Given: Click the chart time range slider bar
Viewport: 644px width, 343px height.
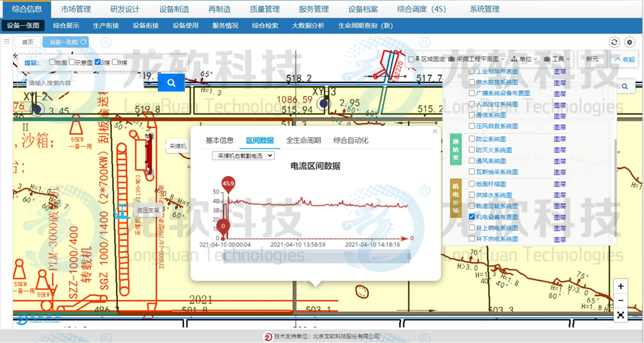Looking at the screenshot, I should tap(316, 257).
